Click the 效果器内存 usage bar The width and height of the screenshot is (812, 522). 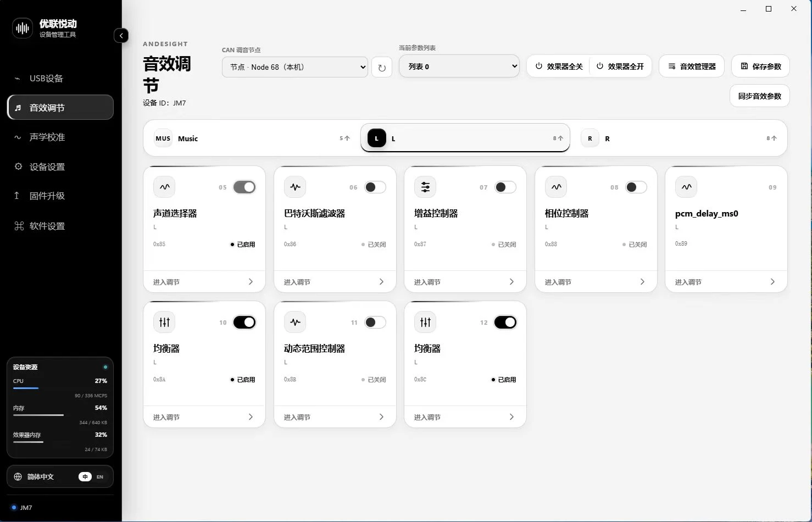click(x=60, y=442)
